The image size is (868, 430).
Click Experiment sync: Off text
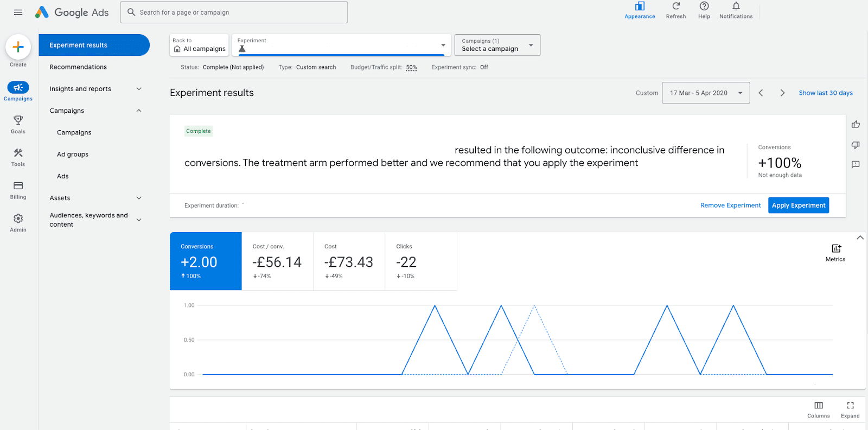pyautogui.click(x=459, y=67)
